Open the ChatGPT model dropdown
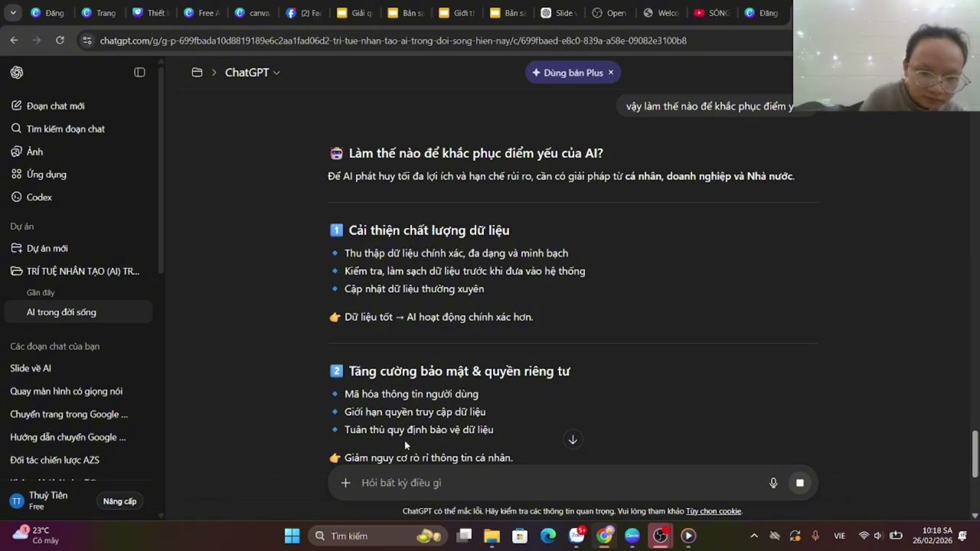 (x=253, y=72)
